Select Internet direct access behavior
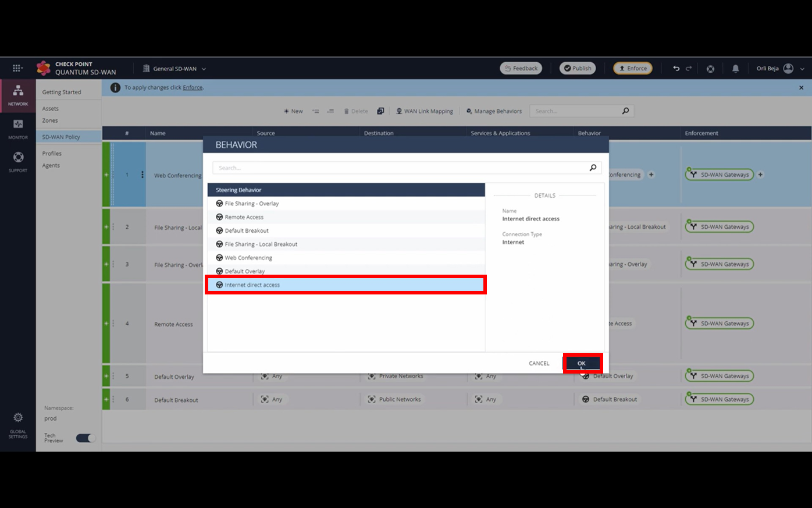The image size is (812, 508). click(x=346, y=285)
